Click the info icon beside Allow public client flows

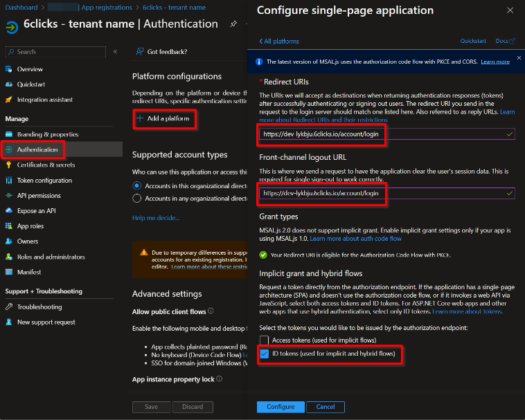point(211,311)
